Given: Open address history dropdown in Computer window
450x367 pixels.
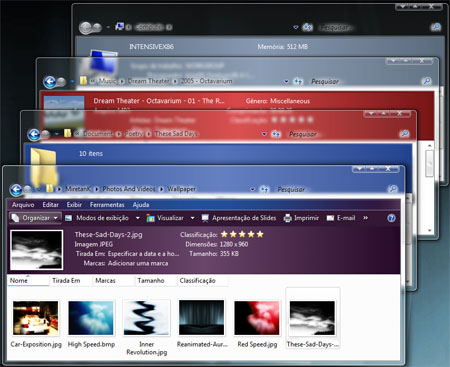Looking at the screenshot, I should pos(295,27).
